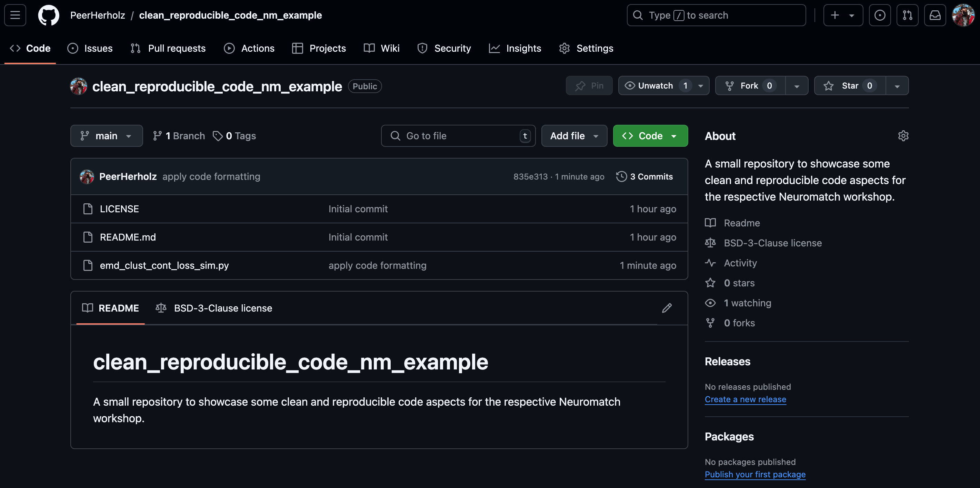The height and width of the screenshot is (488, 980).
Task: Open the notifications inbox icon
Action: 935,15
